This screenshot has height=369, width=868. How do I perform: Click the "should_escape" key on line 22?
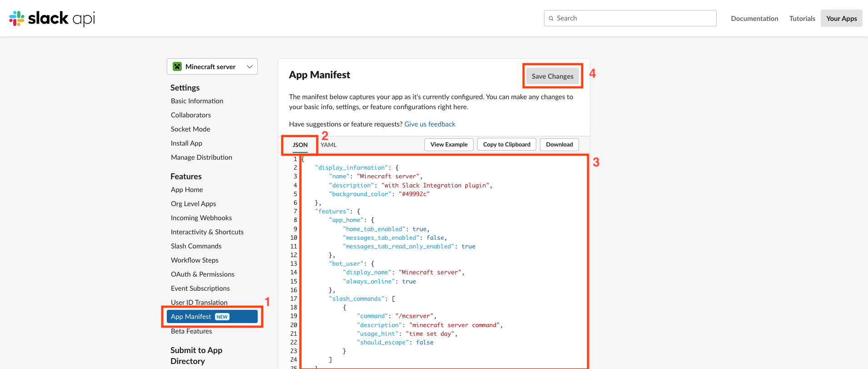383,343
